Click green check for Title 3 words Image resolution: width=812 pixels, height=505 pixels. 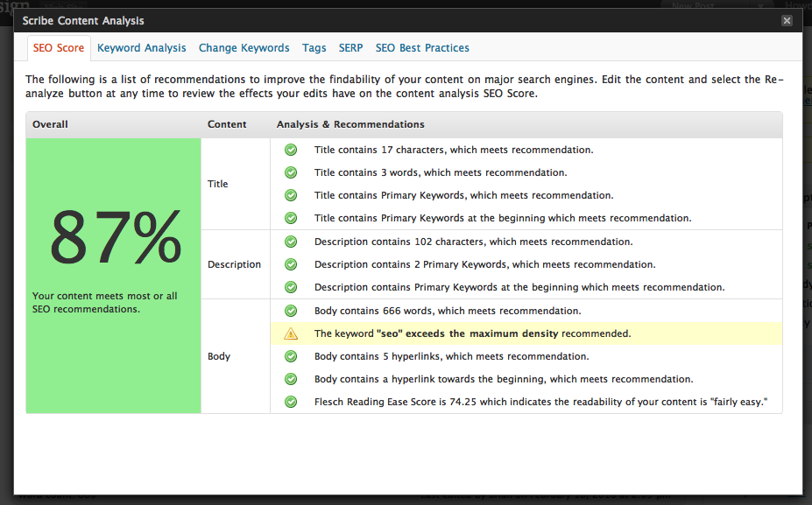point(291,172)
